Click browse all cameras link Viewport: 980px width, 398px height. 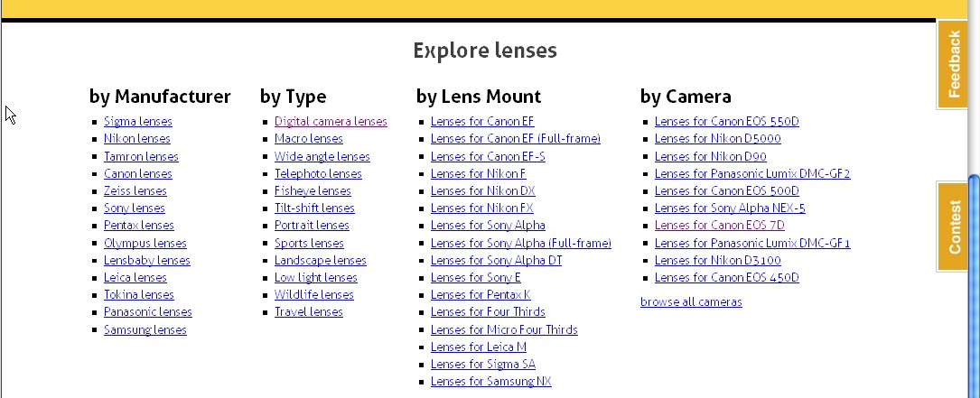(x=691, y=301)
